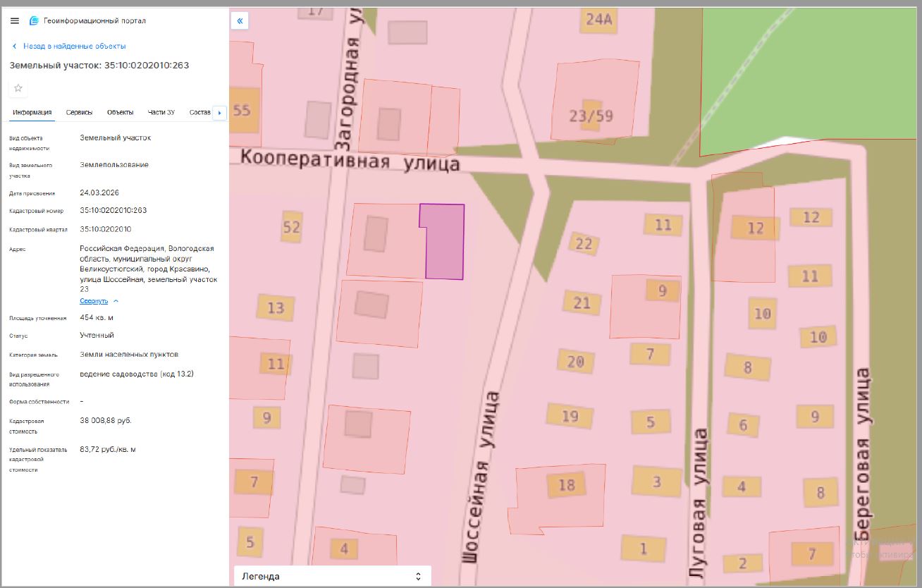This screenshot has height=588, width=922.
Task: Click the Свернуть link under address
Action: [94, 301]
